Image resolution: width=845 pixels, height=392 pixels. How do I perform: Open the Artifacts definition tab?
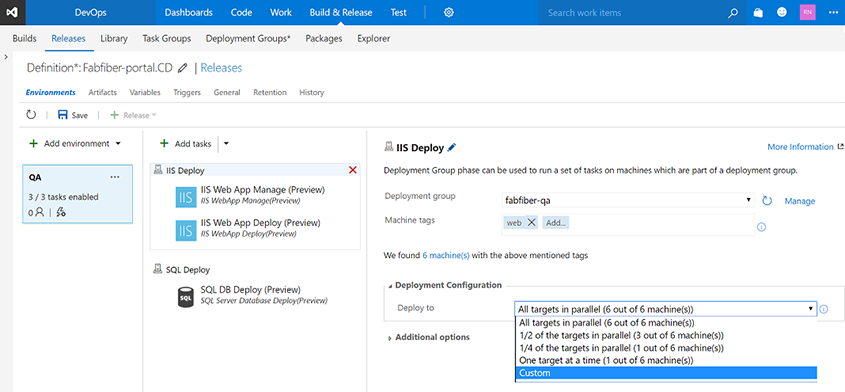click(102, 92)
